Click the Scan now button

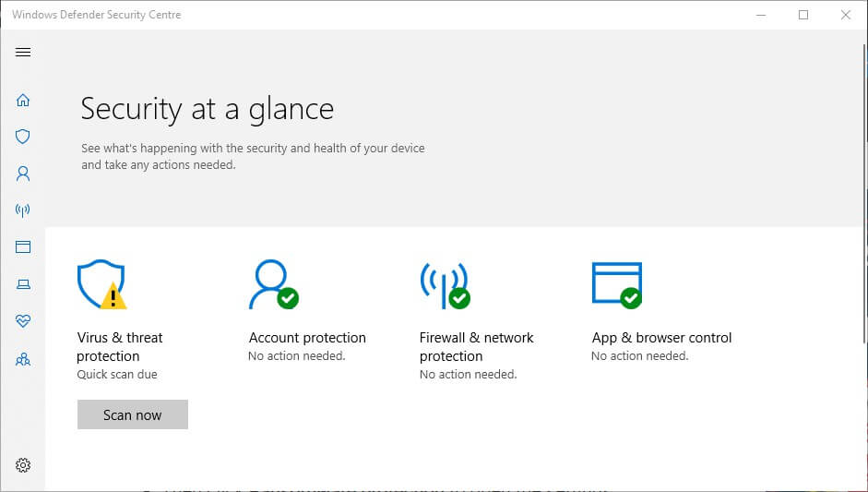[132, 414]
